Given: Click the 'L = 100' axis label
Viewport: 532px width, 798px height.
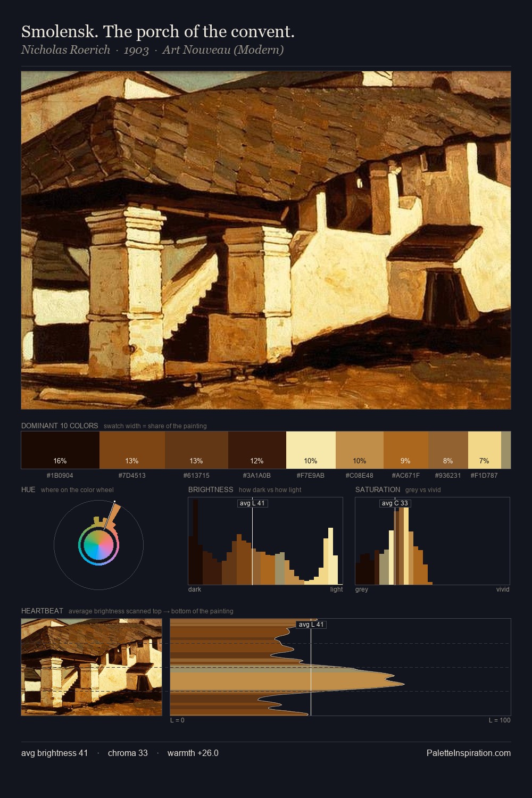Looking at the screenshot, I should 500,720.
